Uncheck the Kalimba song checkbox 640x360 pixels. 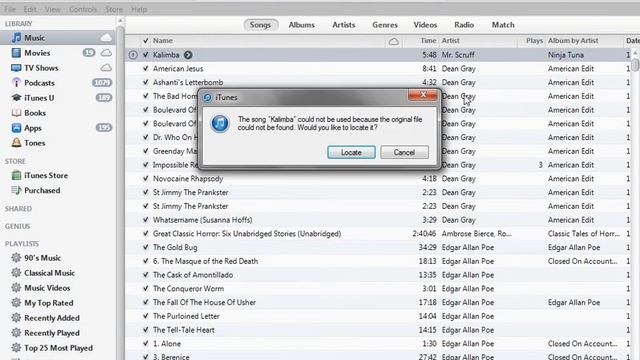click(146, 55)
